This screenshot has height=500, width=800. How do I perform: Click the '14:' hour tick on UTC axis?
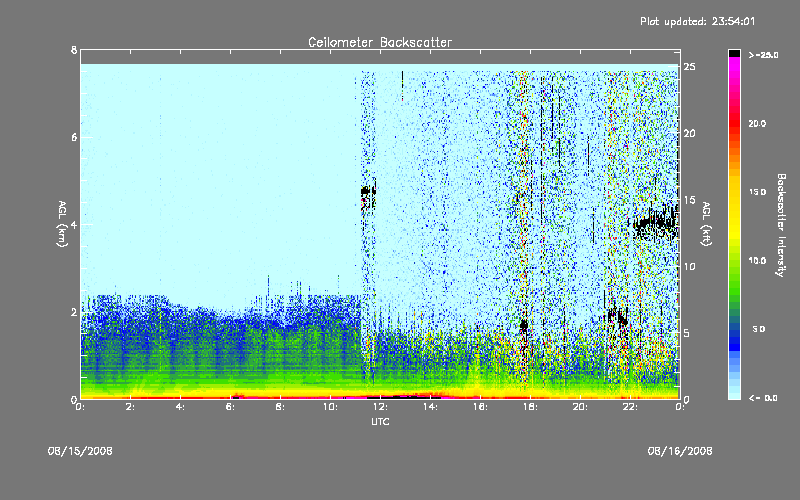(430, 407)
